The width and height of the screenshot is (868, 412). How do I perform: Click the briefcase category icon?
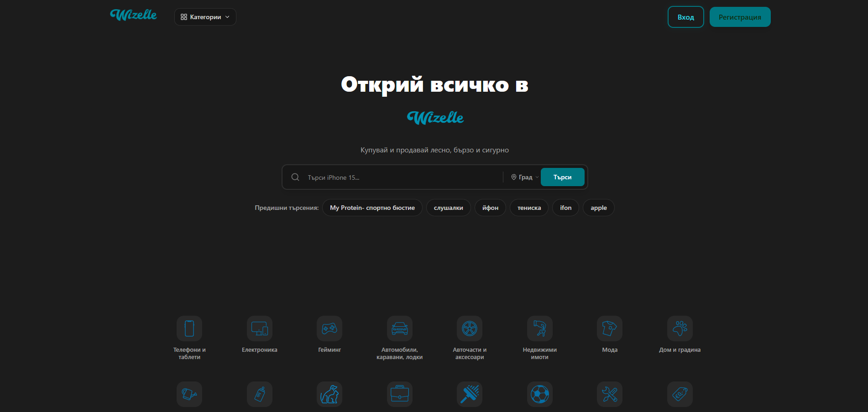pyautogui.click(x=400, y=394)
